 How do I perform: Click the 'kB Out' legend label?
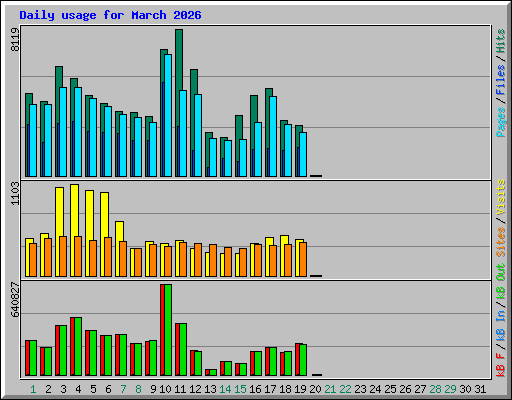click(501, 282)
